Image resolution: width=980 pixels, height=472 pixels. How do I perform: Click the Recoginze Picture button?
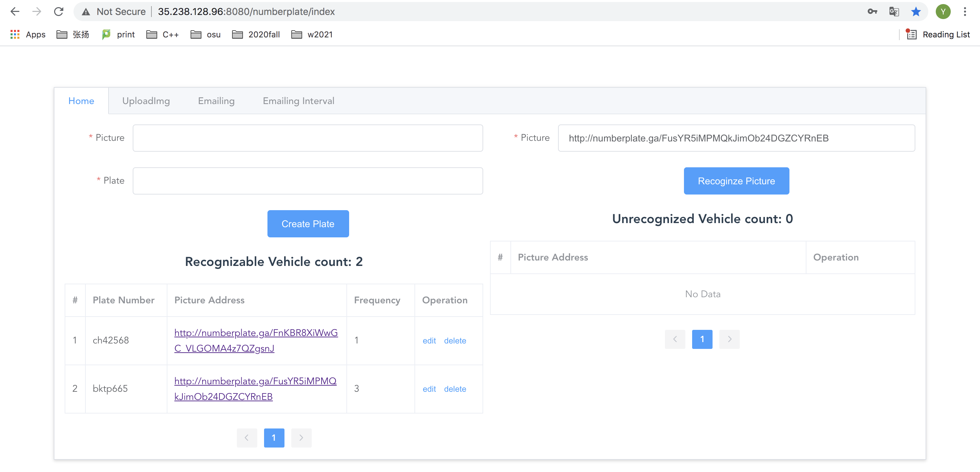tap(736, 181)
